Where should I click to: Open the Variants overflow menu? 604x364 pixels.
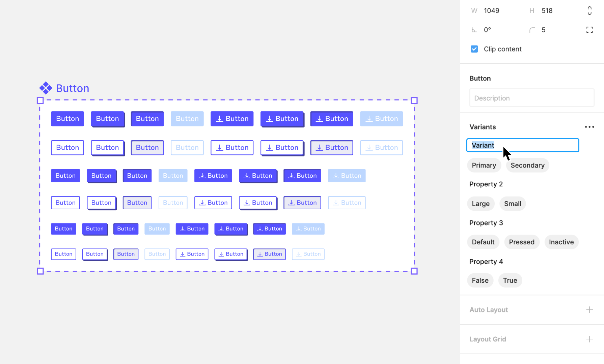pos(589,127)
